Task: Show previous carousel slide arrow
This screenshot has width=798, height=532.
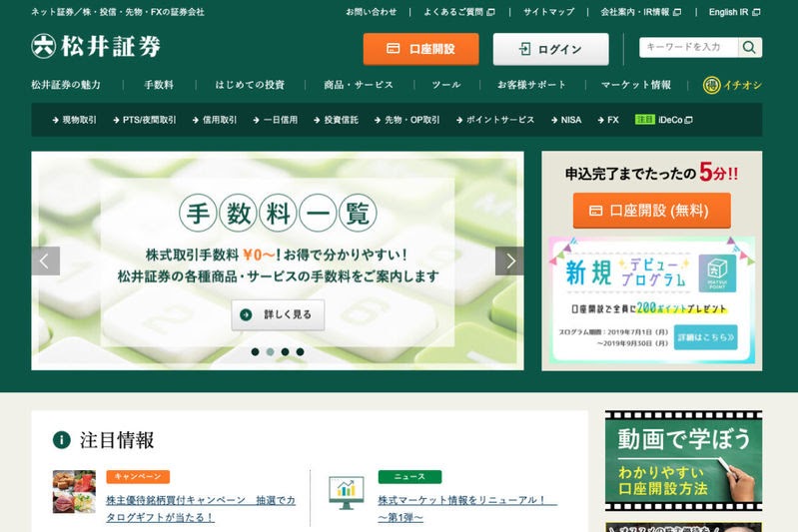Action: click(x=45, y=261)
